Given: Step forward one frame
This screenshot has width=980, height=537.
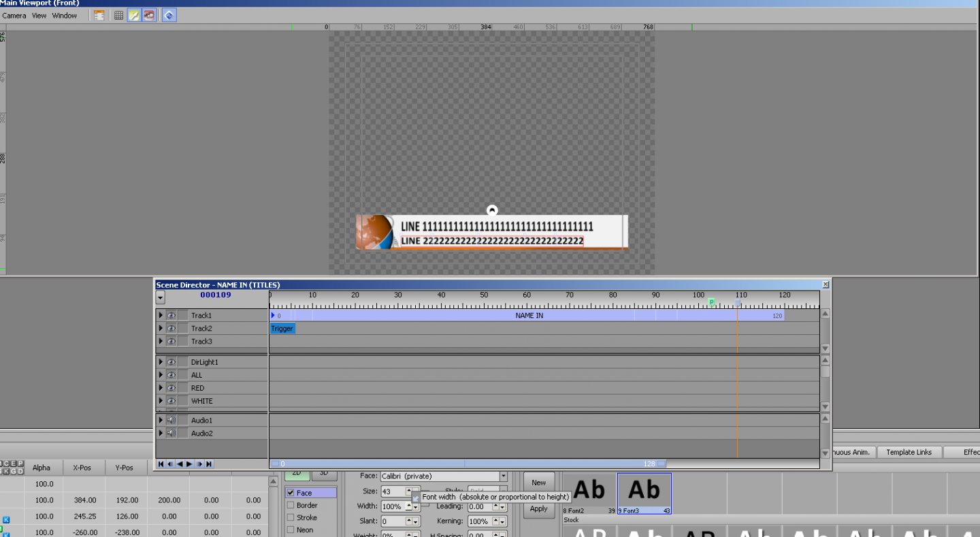Looking at the screenshot, I should [x=199, y=464].
